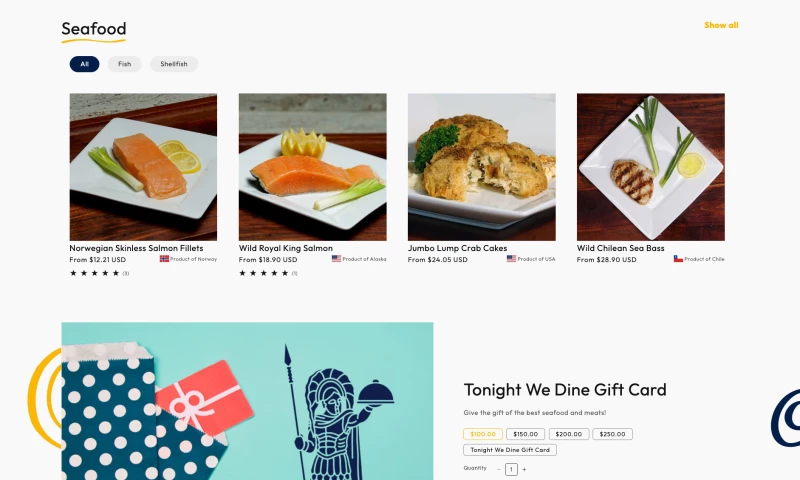Image resolution: width=800 pixels, height=480 pixels.
Task: Pick the $250.00 gift card value
Action: 612,434
